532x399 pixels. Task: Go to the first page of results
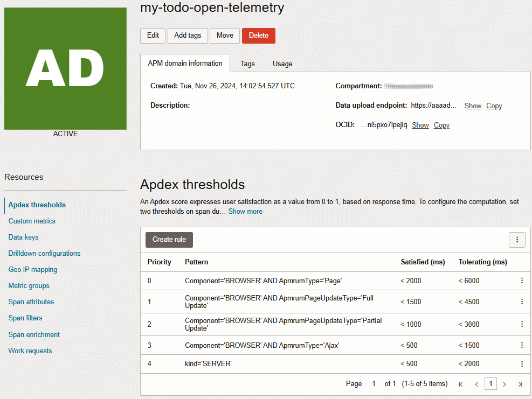pos(461,383)
